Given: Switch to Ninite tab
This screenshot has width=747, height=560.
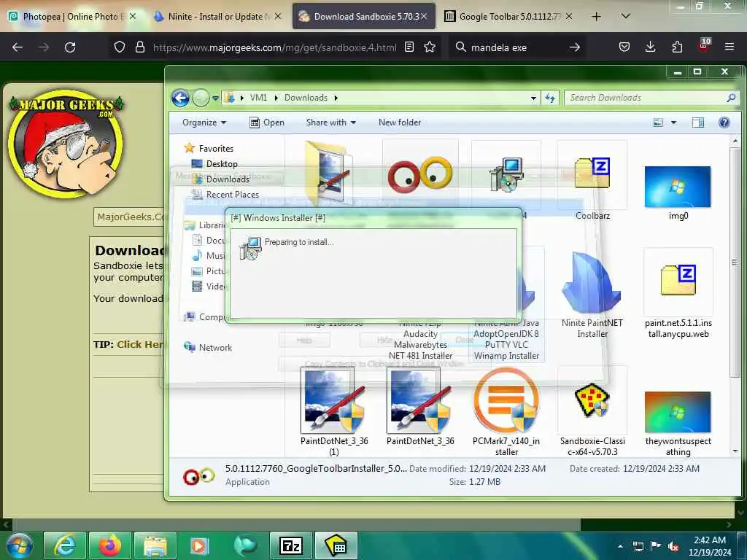Looking at the screenshot, I should point(217,17).
